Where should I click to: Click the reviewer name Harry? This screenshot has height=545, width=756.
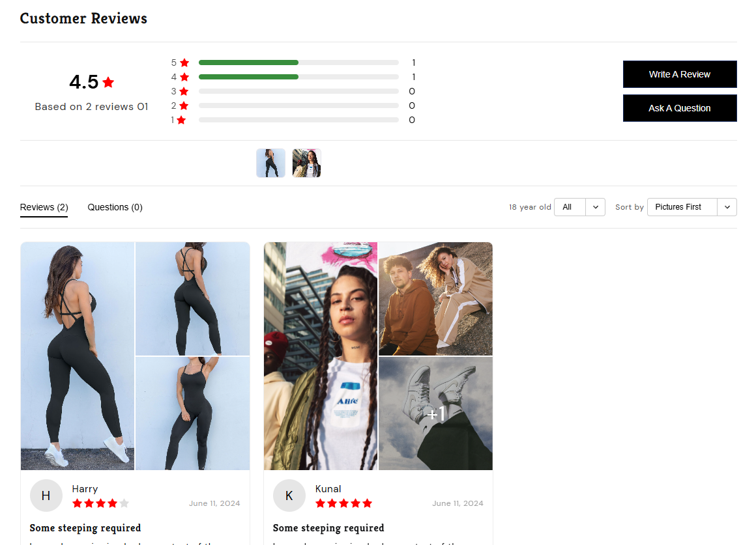[85, 488]
